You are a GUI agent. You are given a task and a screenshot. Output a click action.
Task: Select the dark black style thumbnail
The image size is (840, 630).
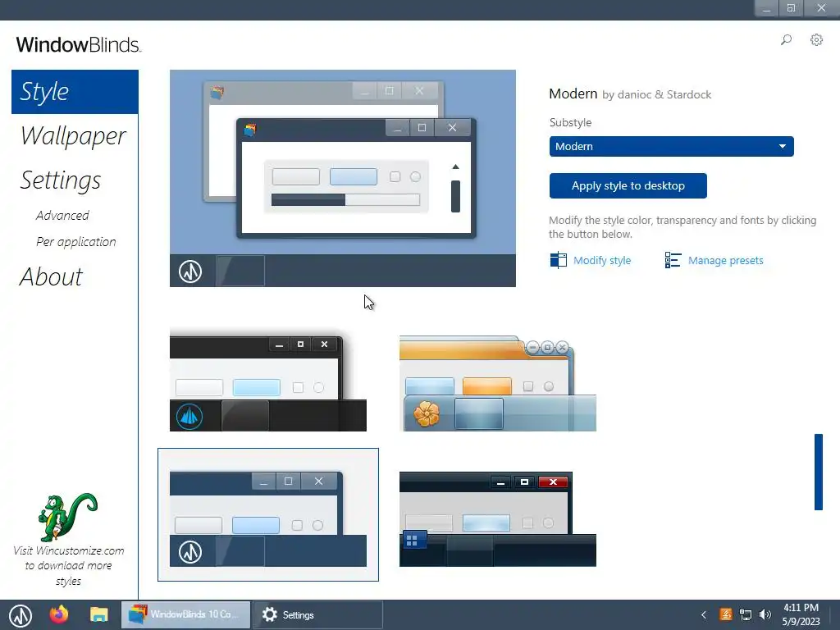(268, 381)
